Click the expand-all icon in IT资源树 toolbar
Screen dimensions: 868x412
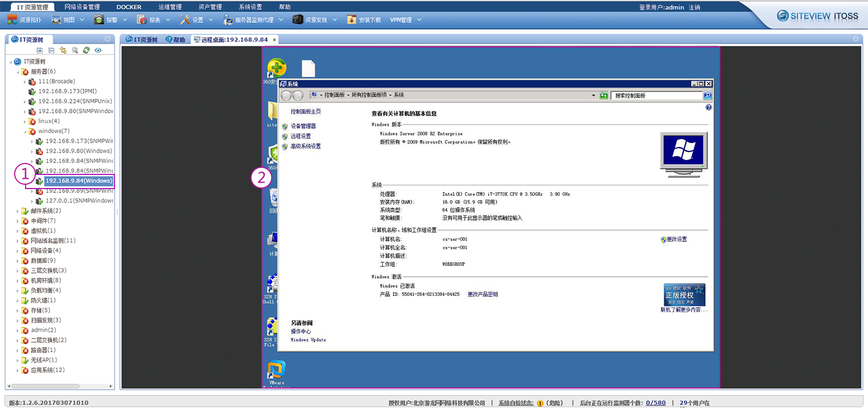coord(40,50)
